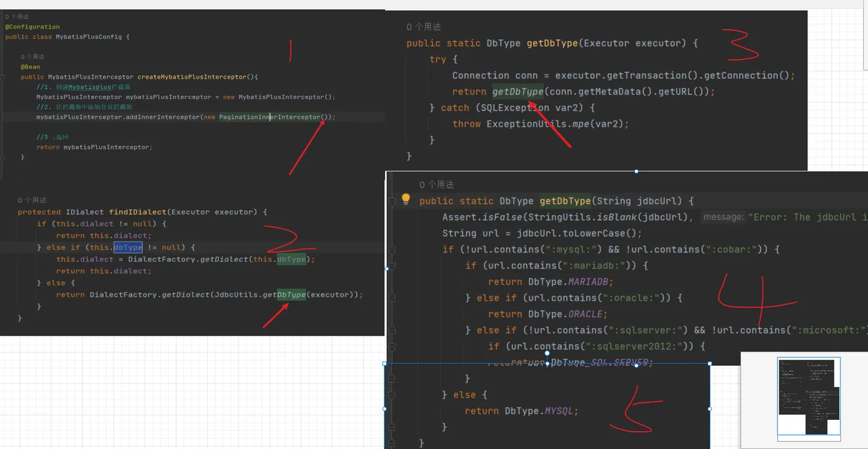This screenshot has width=868, height=449.
Task: Click the "//3" return comment
Action: (53, 136)
